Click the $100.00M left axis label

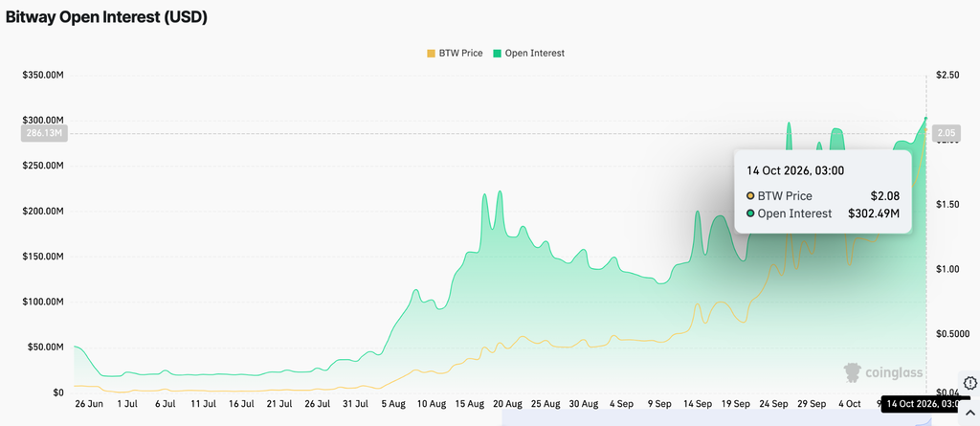tap(43, 302)
